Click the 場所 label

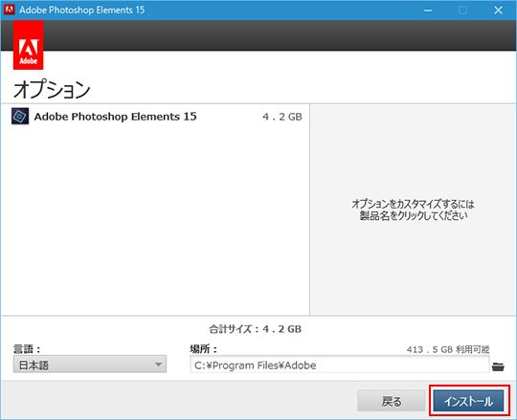pyautogui.click(x=203, y=349)
